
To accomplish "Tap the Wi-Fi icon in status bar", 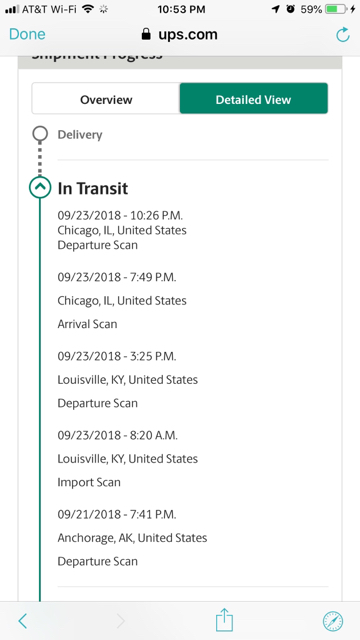I will click(88, 9).
